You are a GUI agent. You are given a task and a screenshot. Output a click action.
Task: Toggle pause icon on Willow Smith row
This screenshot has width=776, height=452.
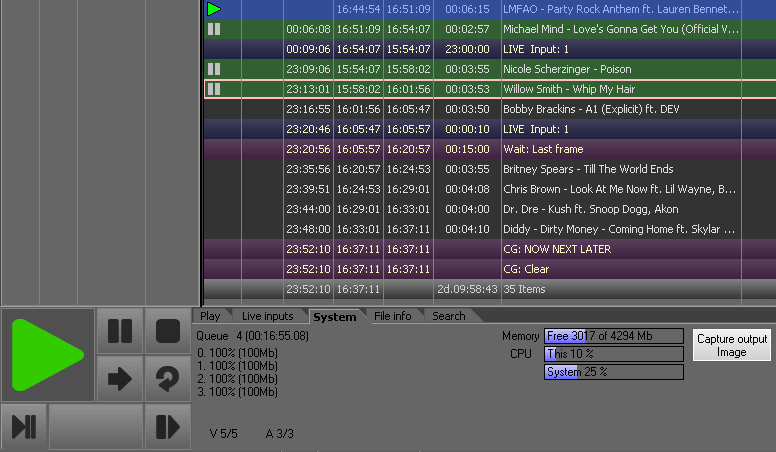[x=214, y=89]
